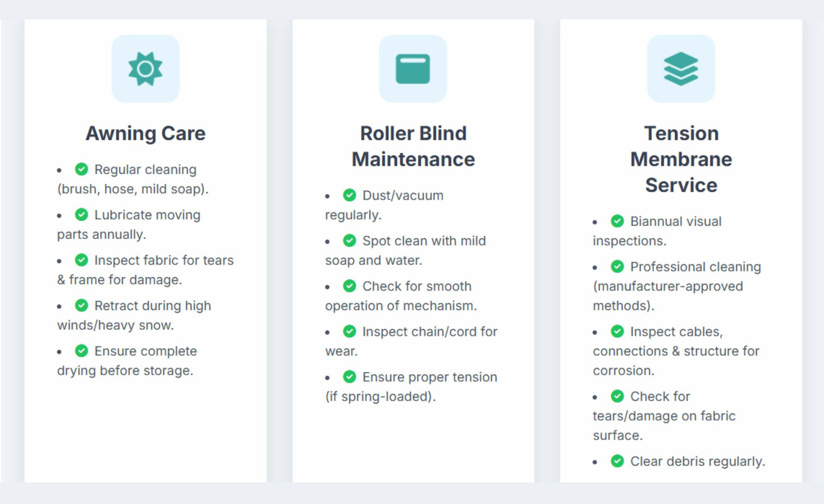Click the Awning Care sun icon
Image resolution: width=824 pixels, height=504 pixels.
click(x=145, y=69)
